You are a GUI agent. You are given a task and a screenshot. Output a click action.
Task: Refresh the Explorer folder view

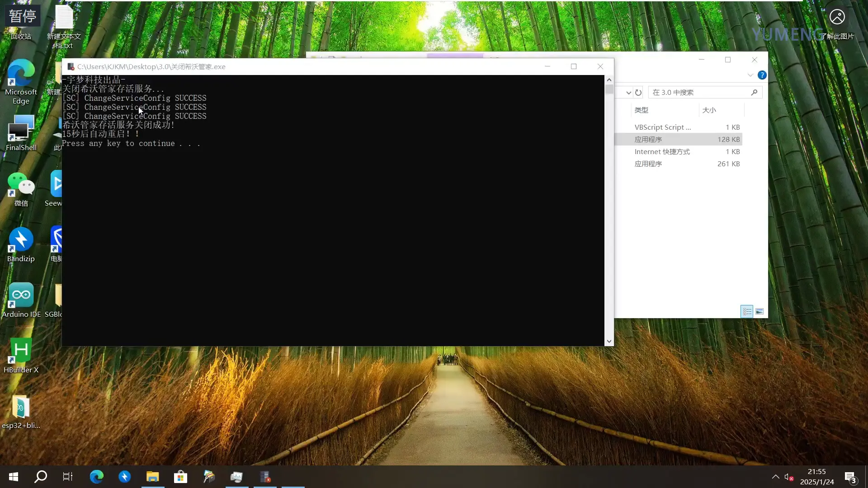638,93
